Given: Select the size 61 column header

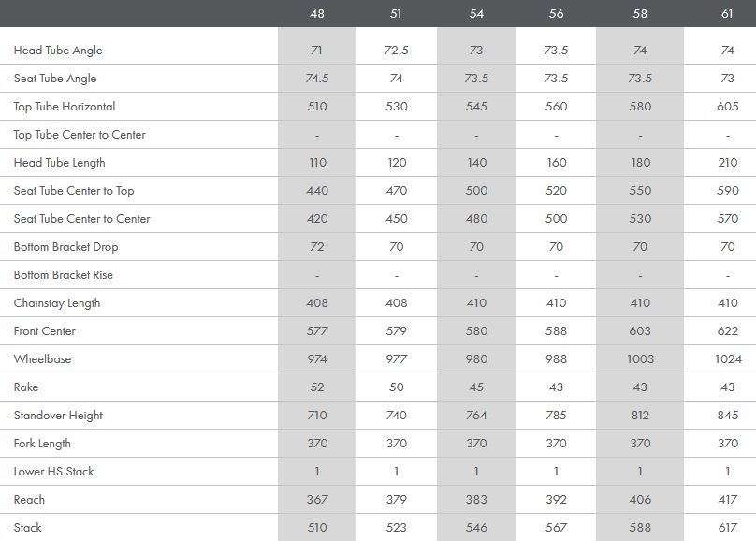Looking at the screenshot, I should click(727, 14).
